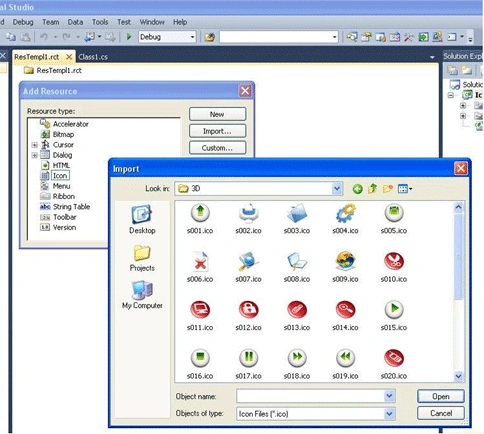Open Projects in the Import places bar
The height and width of the screenshot is (434, 484).
[142, 258]
